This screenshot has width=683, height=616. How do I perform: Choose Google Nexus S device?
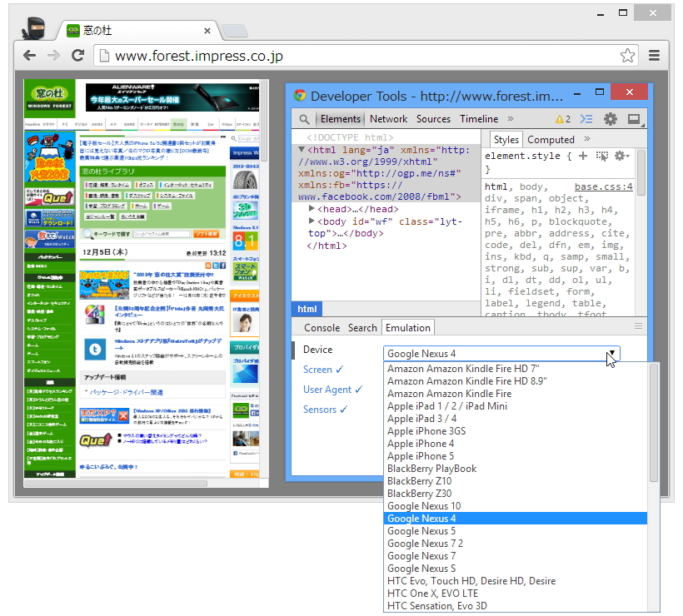click(x=516, y=569)
